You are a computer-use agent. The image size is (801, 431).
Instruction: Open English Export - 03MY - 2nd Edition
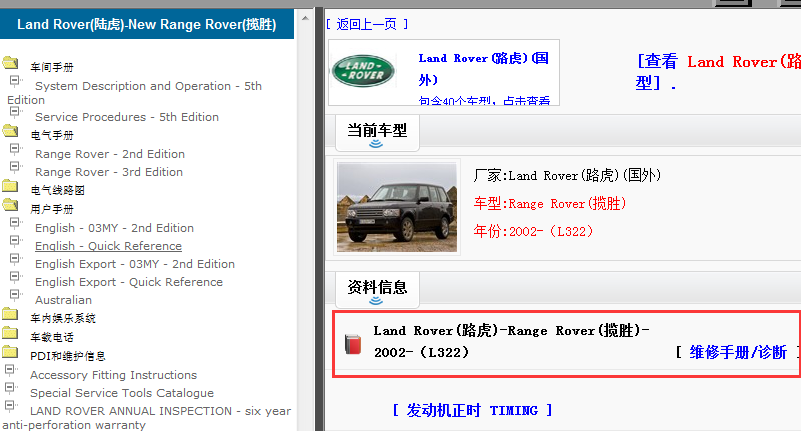point(135,264)
